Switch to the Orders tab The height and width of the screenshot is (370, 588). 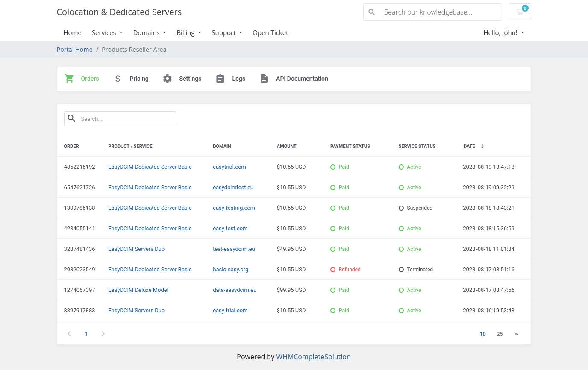pyautogui.click(x=82, y=79)
